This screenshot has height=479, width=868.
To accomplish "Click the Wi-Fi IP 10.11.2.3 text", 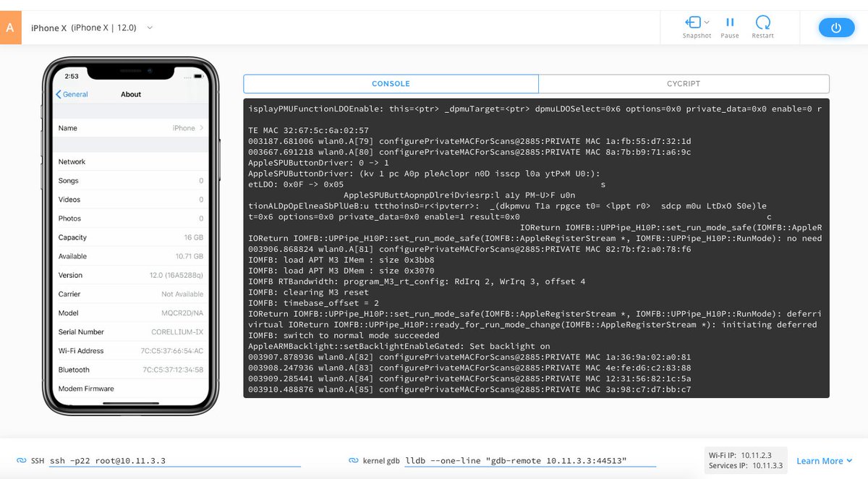I will pyautogui.click(x=740, y=455).
